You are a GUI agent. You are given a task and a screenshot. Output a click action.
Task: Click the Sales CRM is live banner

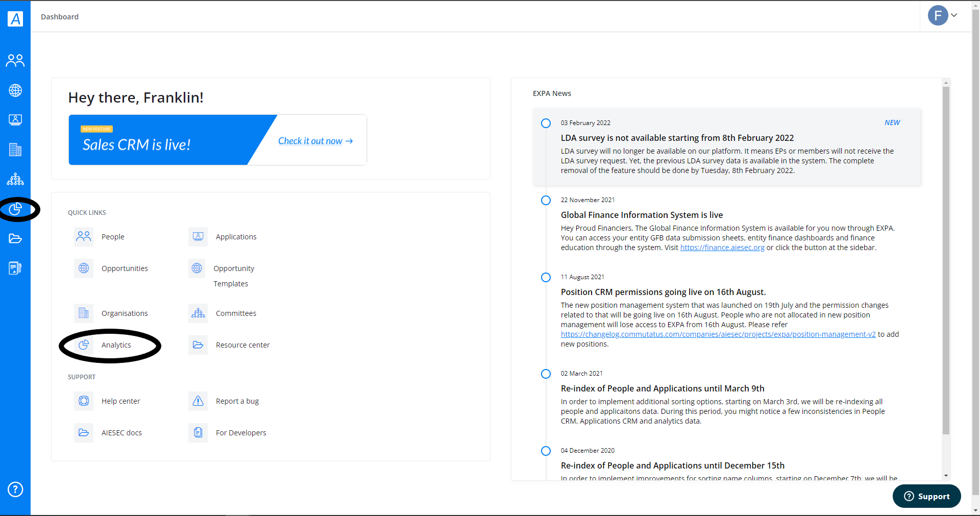217,140
